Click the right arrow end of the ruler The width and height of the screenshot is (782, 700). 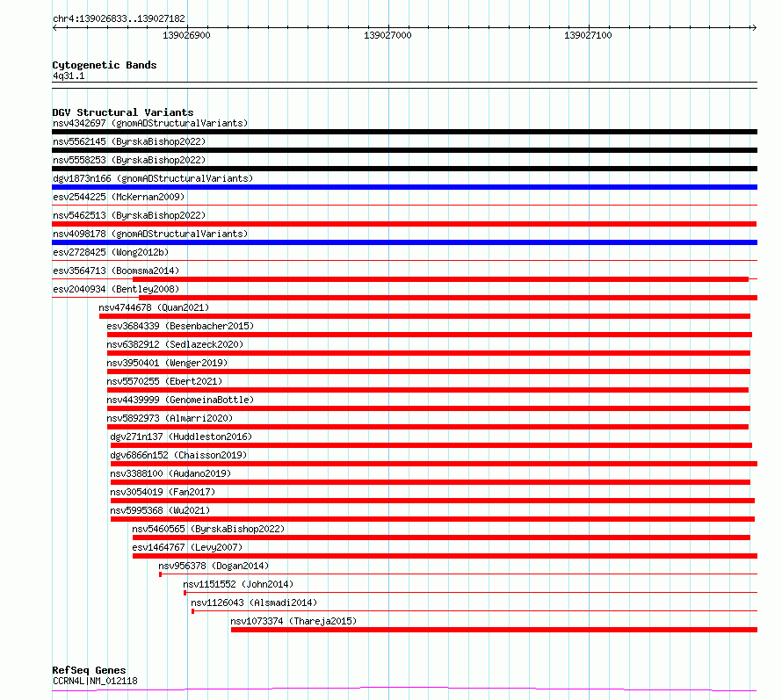point(754,27)
